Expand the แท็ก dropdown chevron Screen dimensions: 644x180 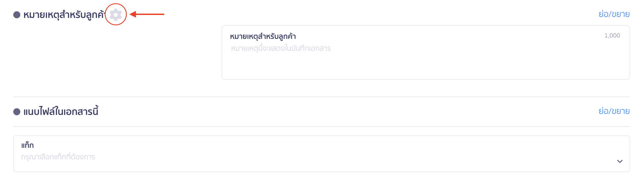[x=619, y=161]
